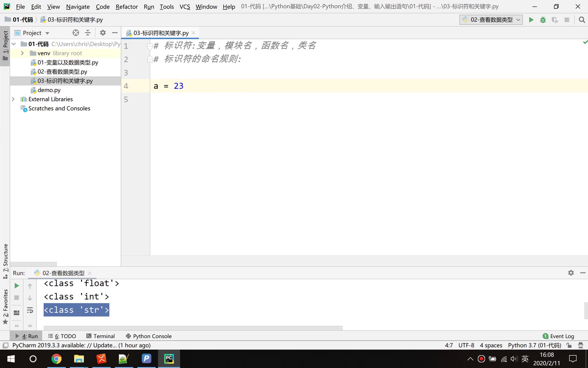The width and height of the screenshot is (588, 368).
Task: Toggle the 1: Project side tab
Action: 5,46
